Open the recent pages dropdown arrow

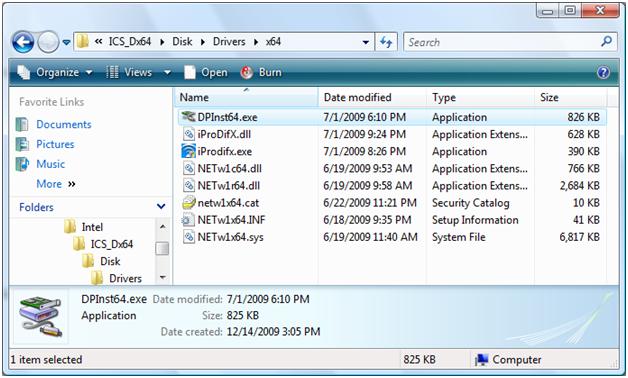(66, 42)
